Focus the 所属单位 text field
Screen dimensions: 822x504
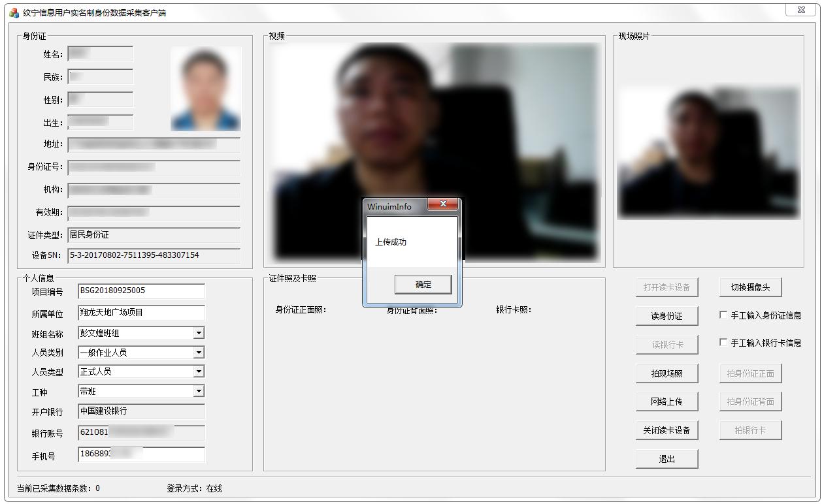point(140,313)
